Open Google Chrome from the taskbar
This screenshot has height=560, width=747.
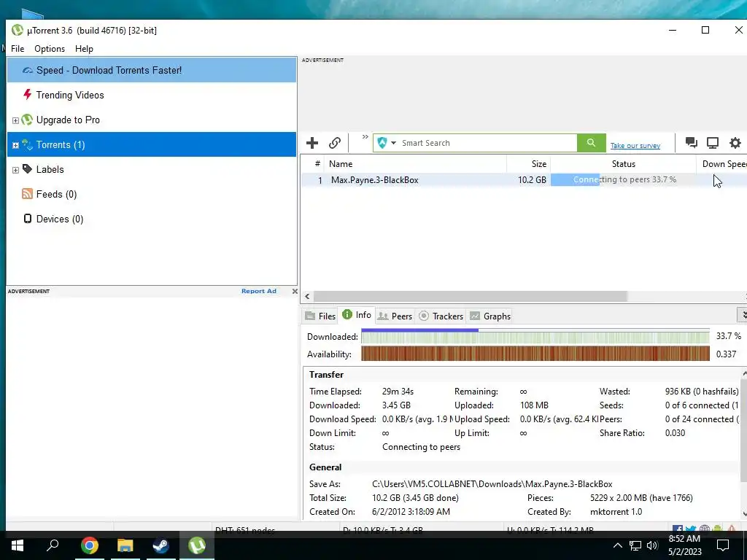pos(89,545)
